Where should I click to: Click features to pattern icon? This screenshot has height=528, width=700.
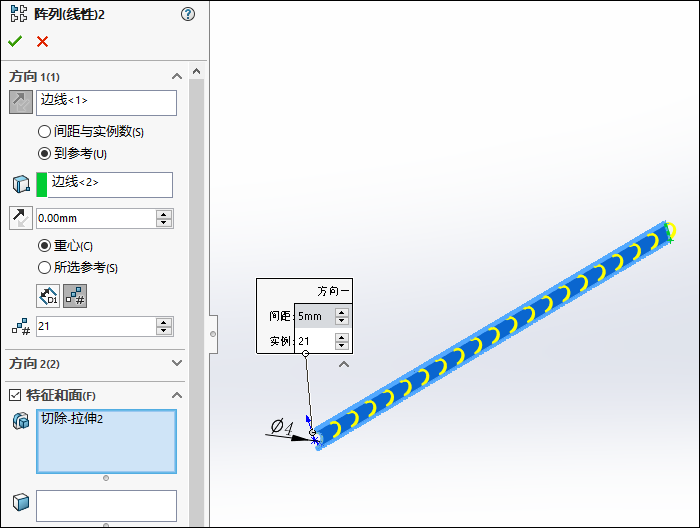21,421
